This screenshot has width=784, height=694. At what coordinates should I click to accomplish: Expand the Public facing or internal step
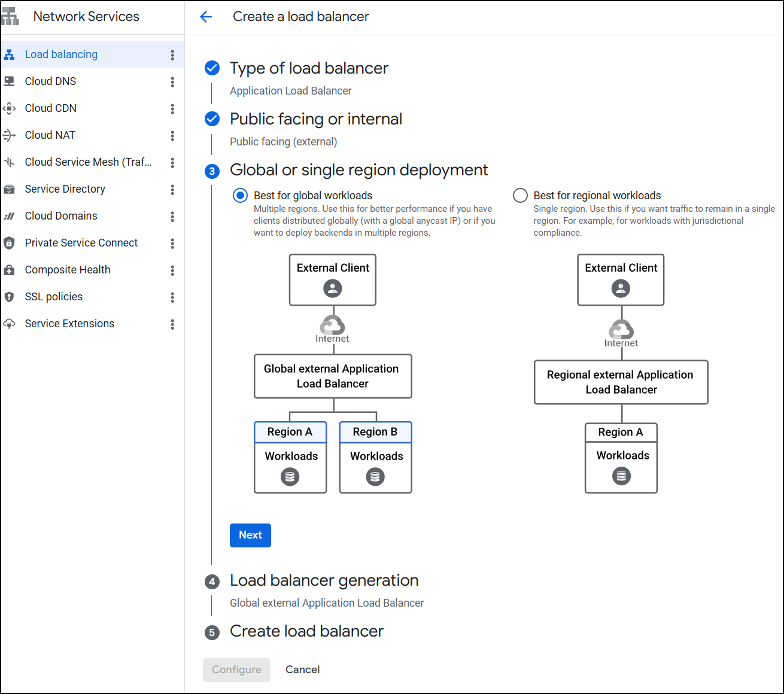[x=315, y=119]
